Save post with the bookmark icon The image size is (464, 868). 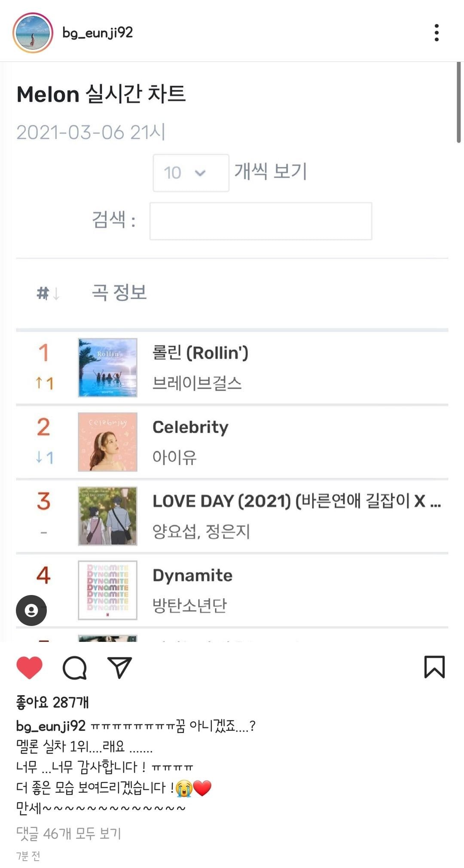[x=434, y=667]
